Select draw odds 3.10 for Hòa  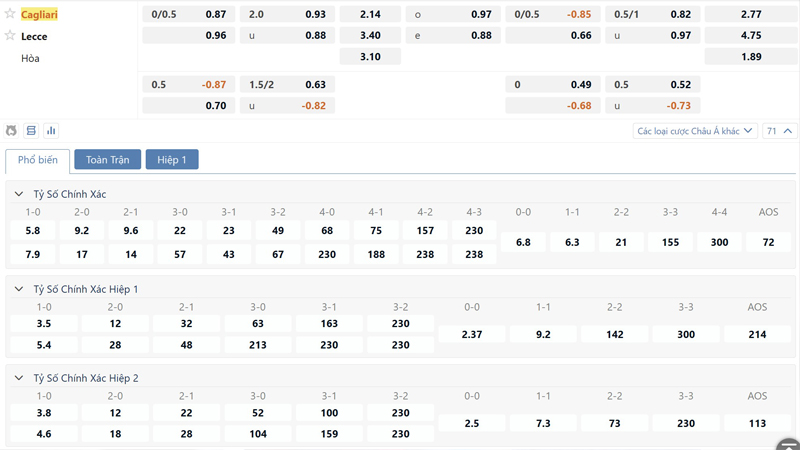coord(370,57)
